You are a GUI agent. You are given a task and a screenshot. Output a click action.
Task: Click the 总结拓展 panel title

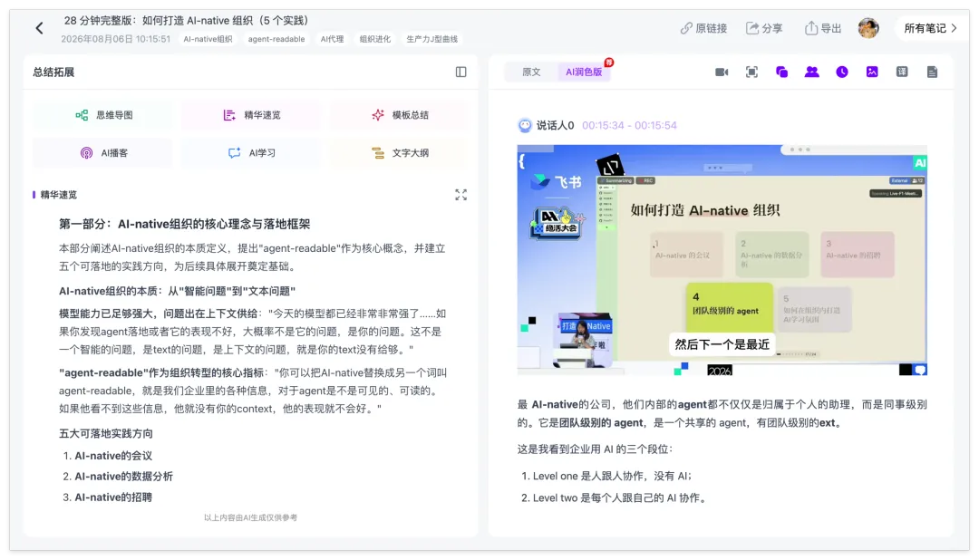pos(53,72)
